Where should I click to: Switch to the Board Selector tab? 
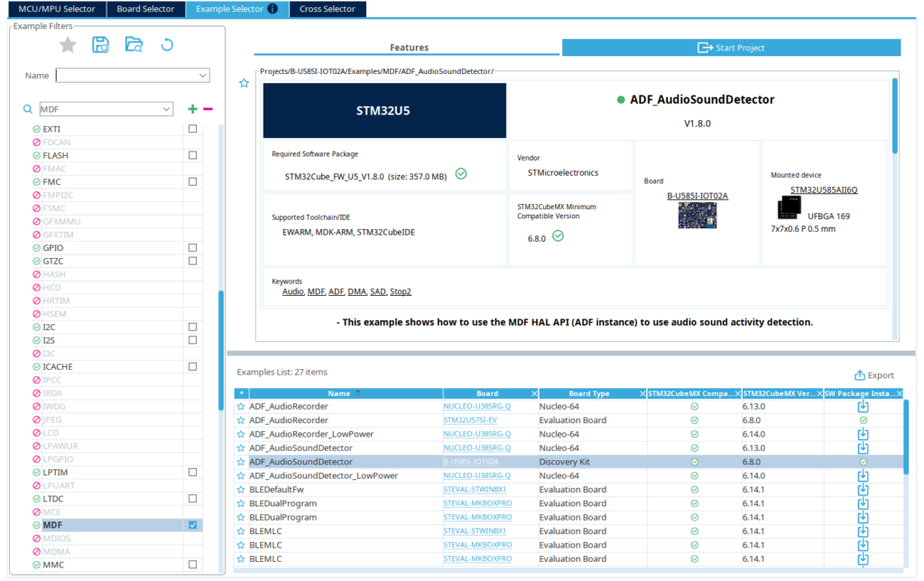(146, 9)
